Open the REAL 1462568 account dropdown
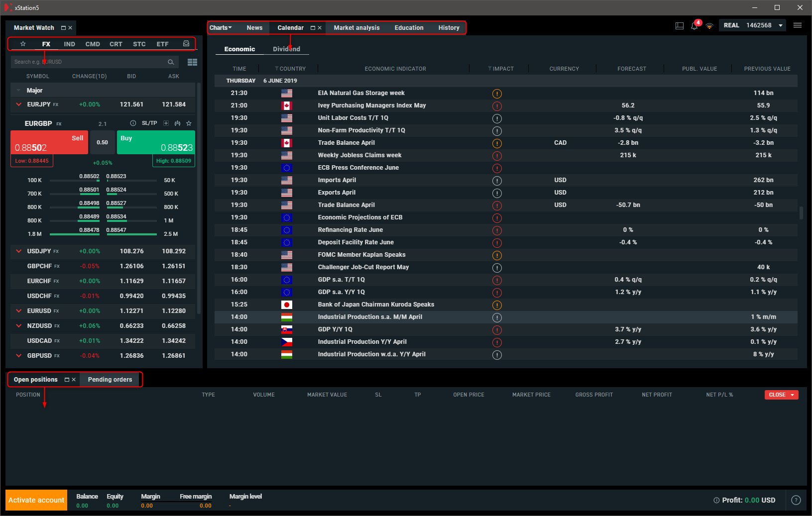812x516 pixels. [752, 25]
